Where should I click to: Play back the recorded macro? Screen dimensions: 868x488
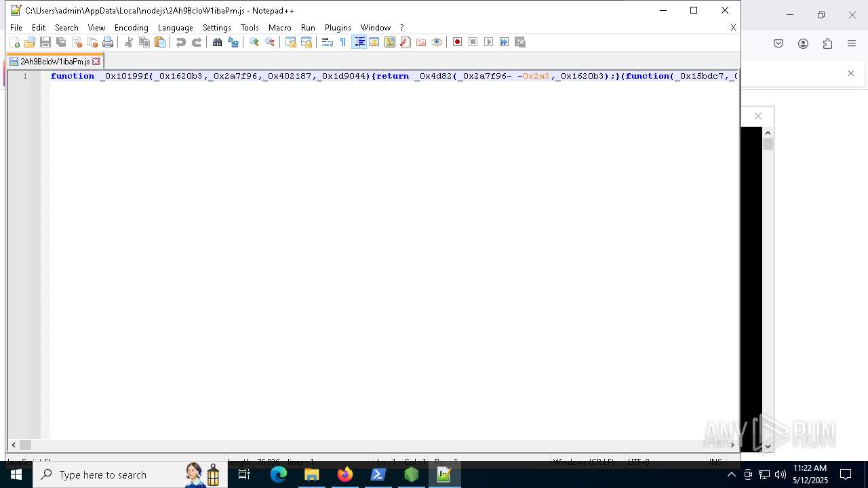[489, 42]
